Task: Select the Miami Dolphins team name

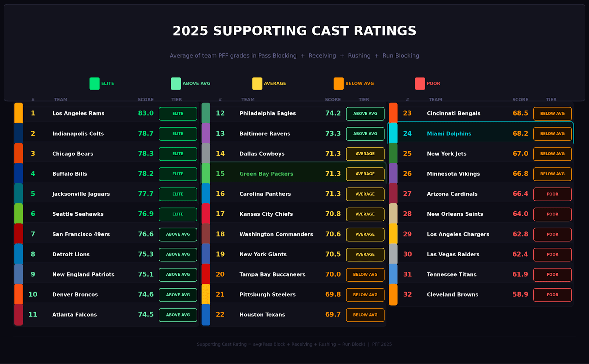Action: point(449,134)
